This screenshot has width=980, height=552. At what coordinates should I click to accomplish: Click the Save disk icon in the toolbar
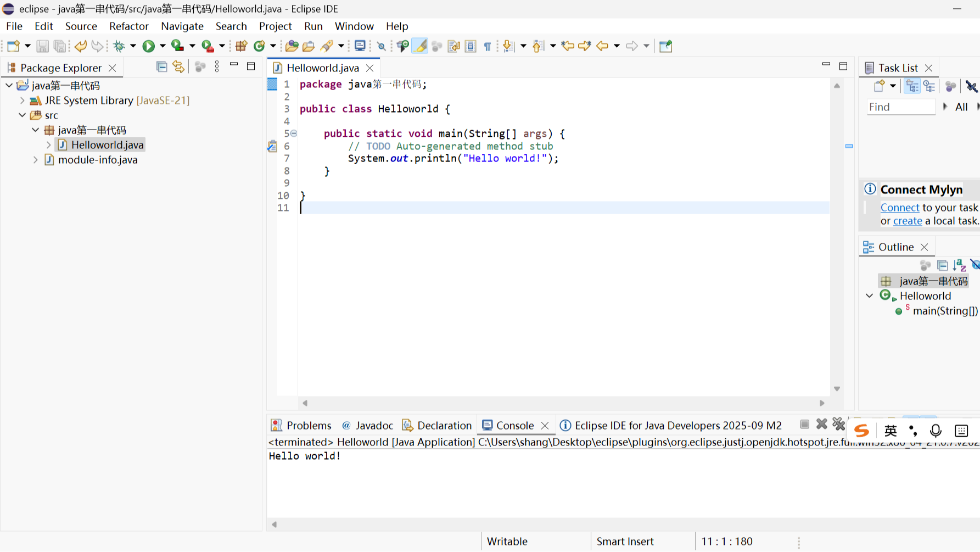tap(42, 46)
